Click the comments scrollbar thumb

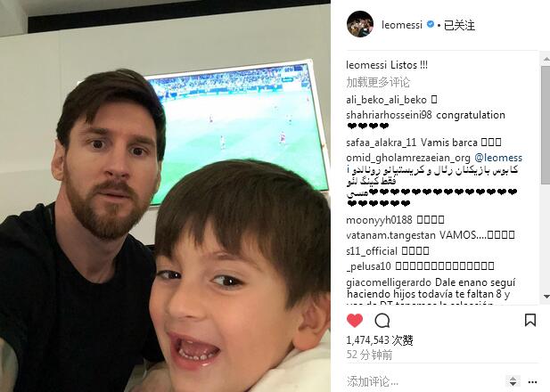click(546, 125)
